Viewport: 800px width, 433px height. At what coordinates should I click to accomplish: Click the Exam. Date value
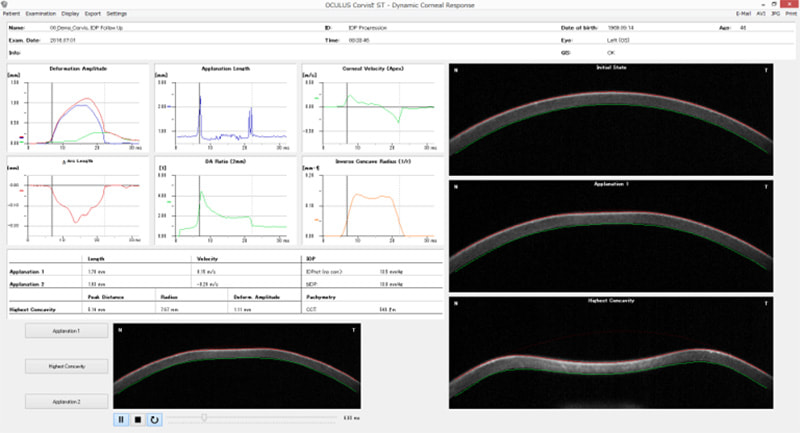(62, 40)
